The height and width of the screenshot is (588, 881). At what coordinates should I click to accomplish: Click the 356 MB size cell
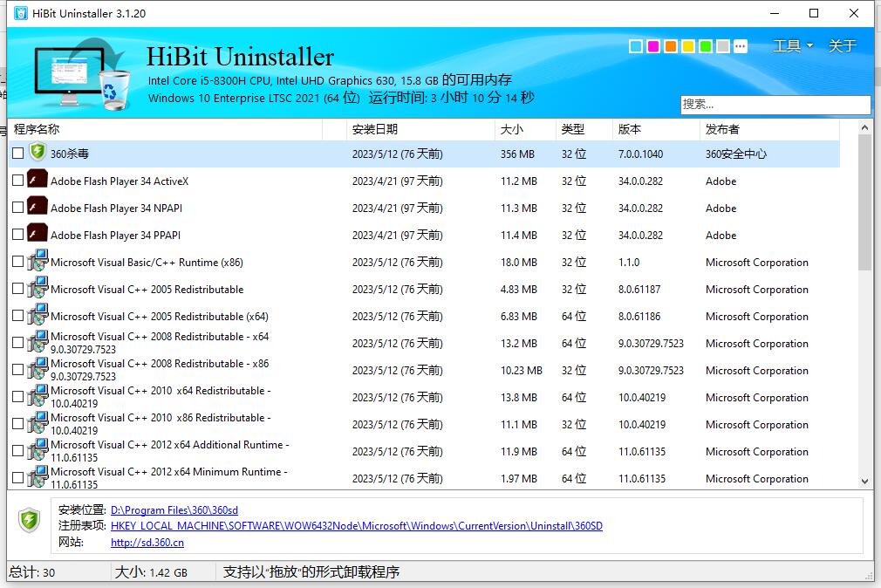pos(517,154)
